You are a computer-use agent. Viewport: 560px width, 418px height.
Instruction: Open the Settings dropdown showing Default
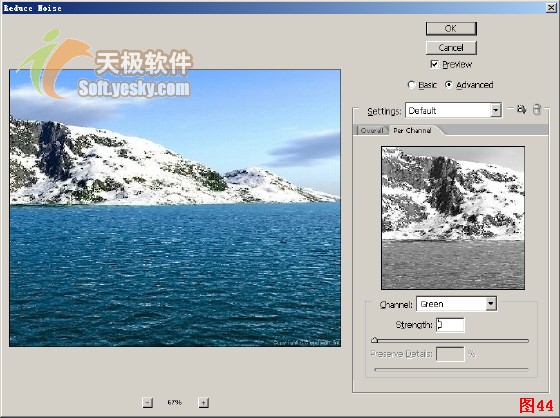453,110
